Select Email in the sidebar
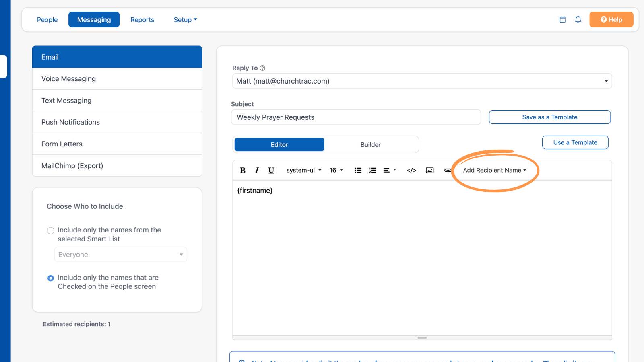Viewport: 644px width, 362px height. coord(117,57)
